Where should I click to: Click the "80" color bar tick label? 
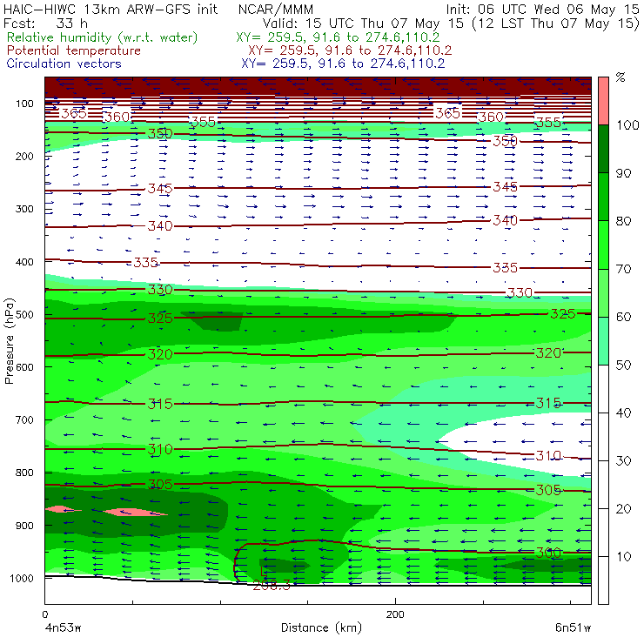(623, 221)
